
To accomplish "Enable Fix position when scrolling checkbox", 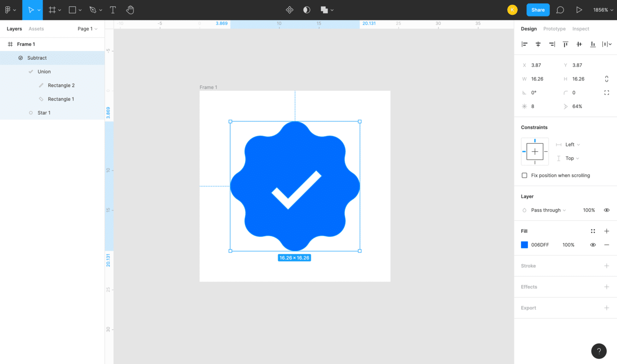I will (x=524, y=175).
